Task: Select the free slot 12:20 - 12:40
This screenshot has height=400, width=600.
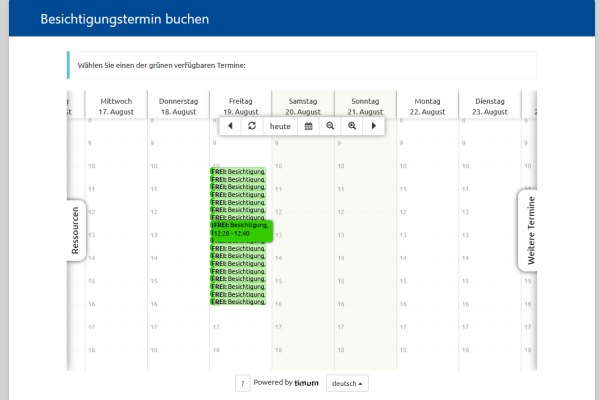Action: point(240,230)
